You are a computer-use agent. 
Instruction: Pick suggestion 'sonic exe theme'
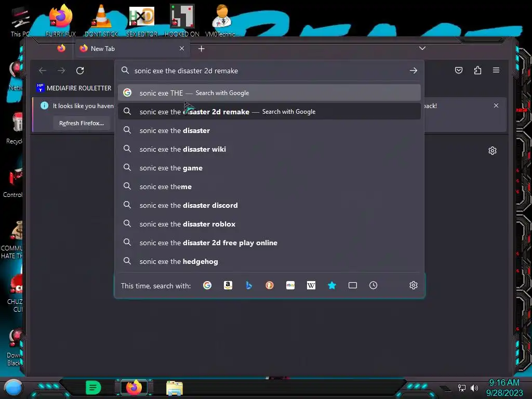tap(269, 187)
